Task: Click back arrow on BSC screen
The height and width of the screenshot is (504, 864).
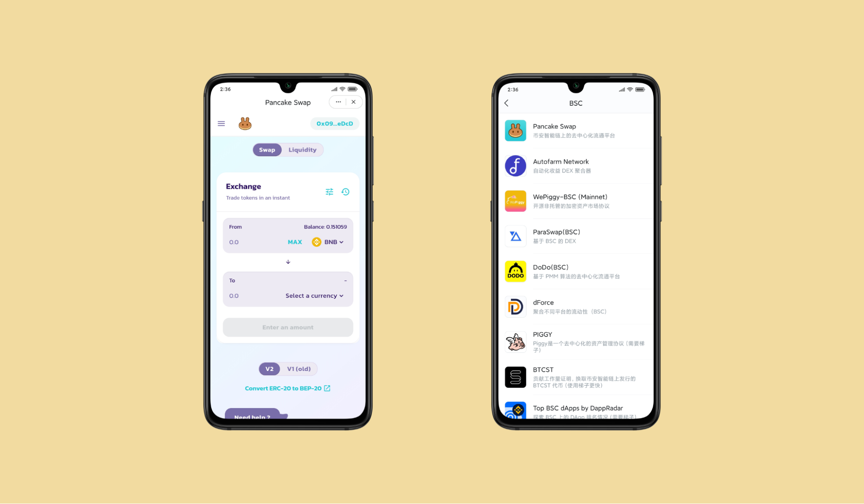Action: (x=506, y=103)
